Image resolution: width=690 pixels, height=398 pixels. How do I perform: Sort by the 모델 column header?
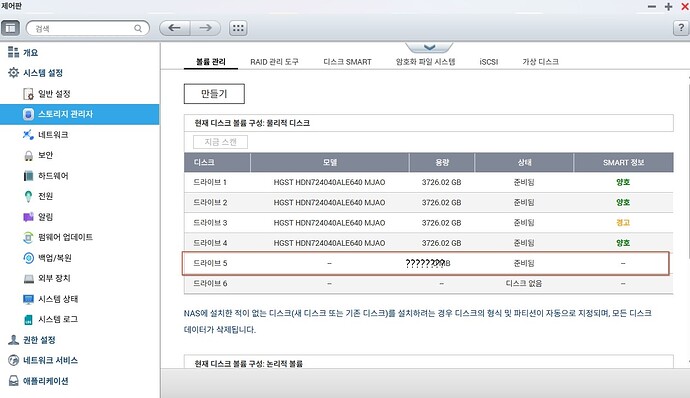(330, 162)
